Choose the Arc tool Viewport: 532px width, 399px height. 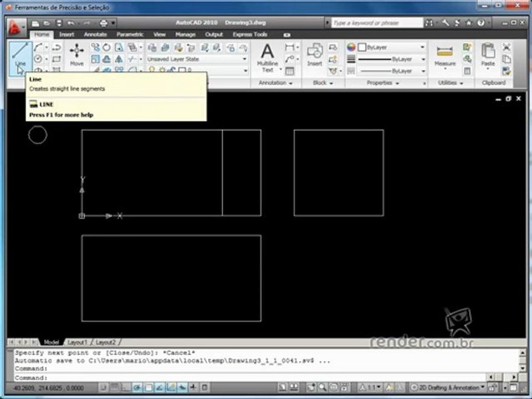pos(38,47)
